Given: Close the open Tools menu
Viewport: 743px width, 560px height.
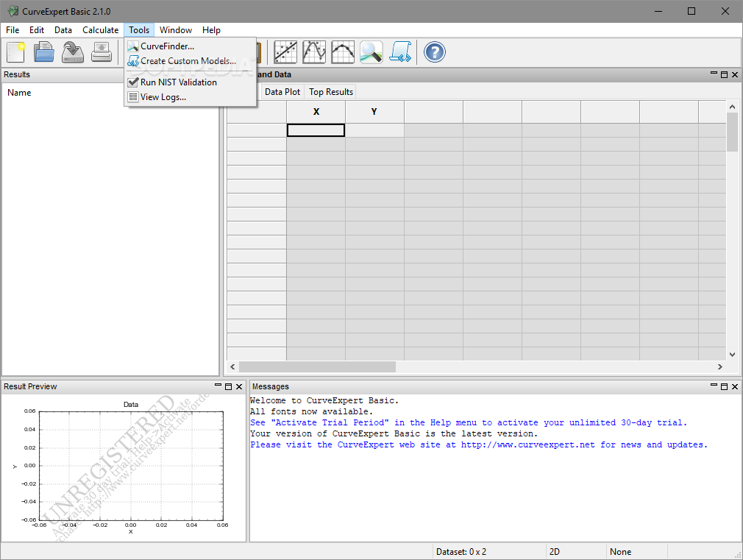Looking at the screenshot, I should [x=139, y=30].
